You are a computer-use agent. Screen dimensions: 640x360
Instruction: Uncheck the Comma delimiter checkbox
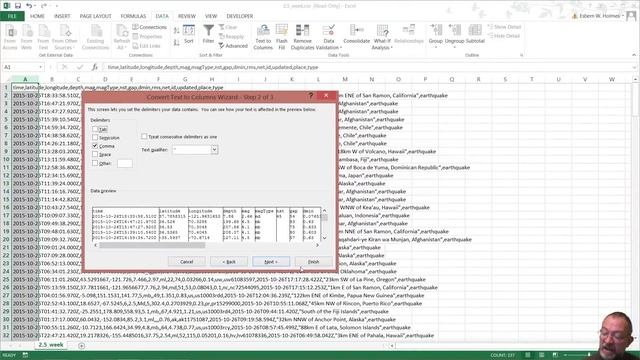pos(95,146)
